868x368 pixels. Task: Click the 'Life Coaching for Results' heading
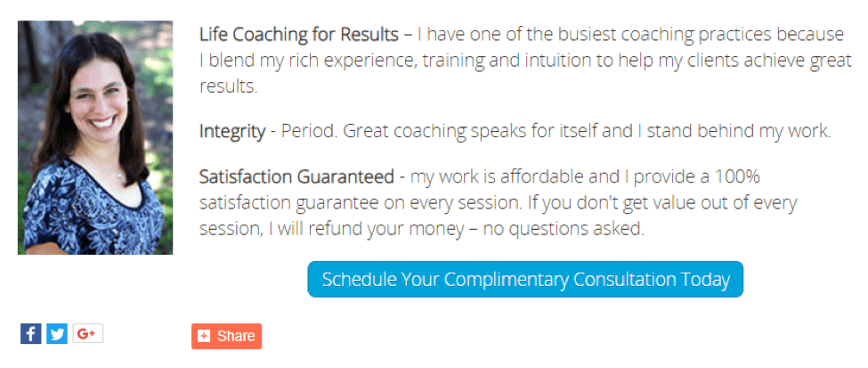click(298, 35)
